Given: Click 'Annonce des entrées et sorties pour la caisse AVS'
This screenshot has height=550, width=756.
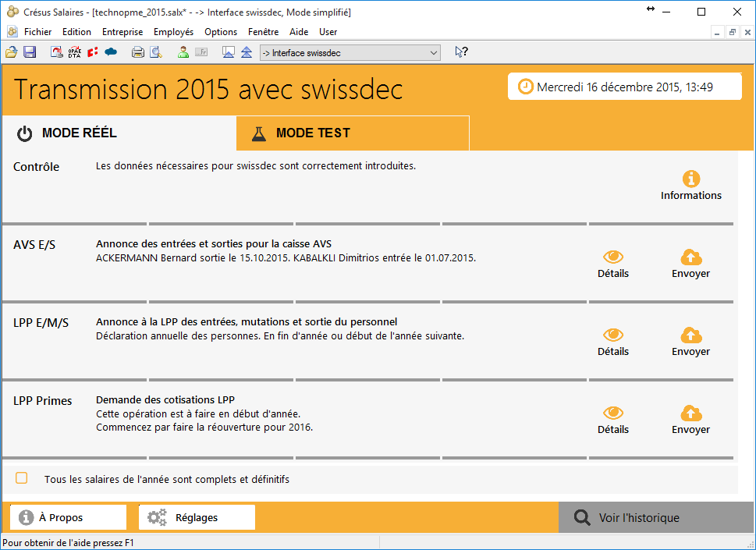Looking at the screenshot, I should pyautogui.click(x=214, y=244).
